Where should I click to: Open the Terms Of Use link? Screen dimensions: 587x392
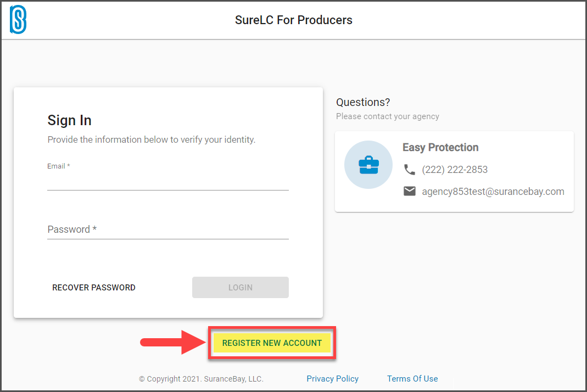(x=412, y=379)
